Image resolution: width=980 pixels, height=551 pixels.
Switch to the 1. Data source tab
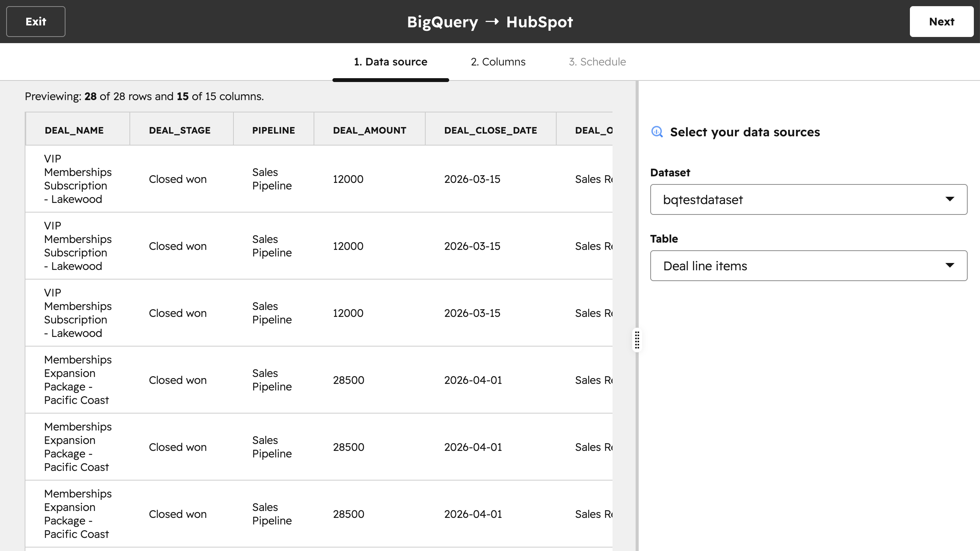(x=391, y=62)
